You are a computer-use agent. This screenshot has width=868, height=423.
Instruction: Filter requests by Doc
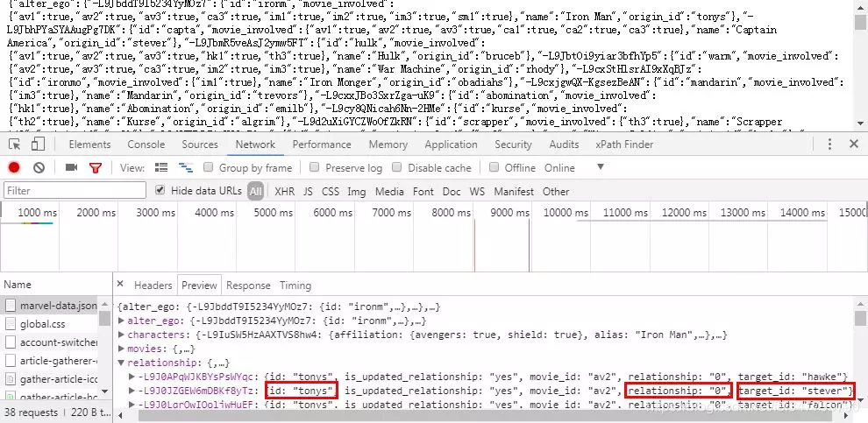click(452, 191)
